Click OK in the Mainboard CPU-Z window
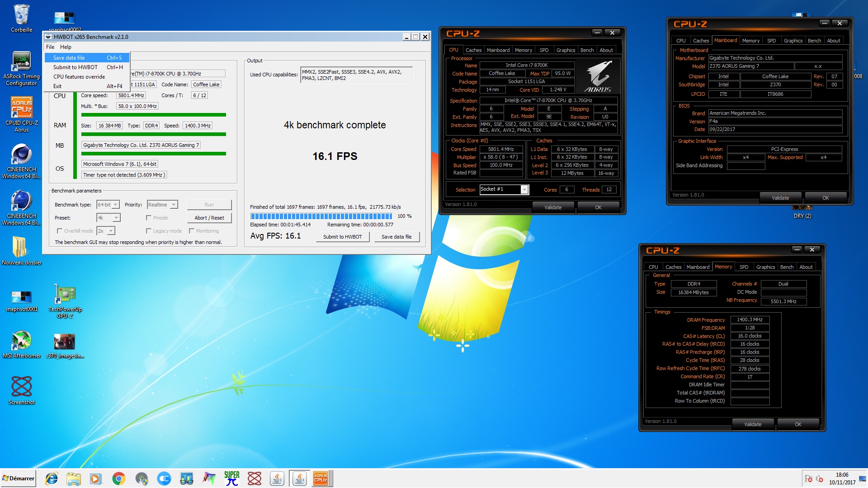868x488 pixels. (x=826, y=198)
